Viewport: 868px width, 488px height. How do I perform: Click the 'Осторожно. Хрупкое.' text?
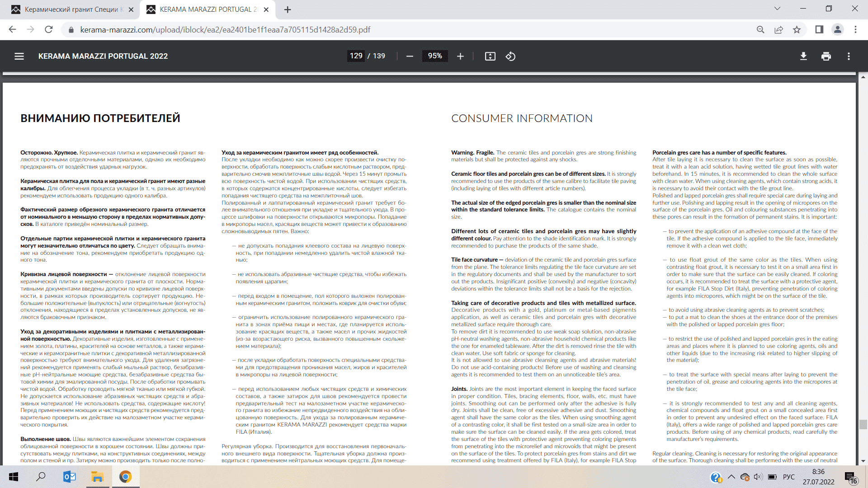point(49,153)
